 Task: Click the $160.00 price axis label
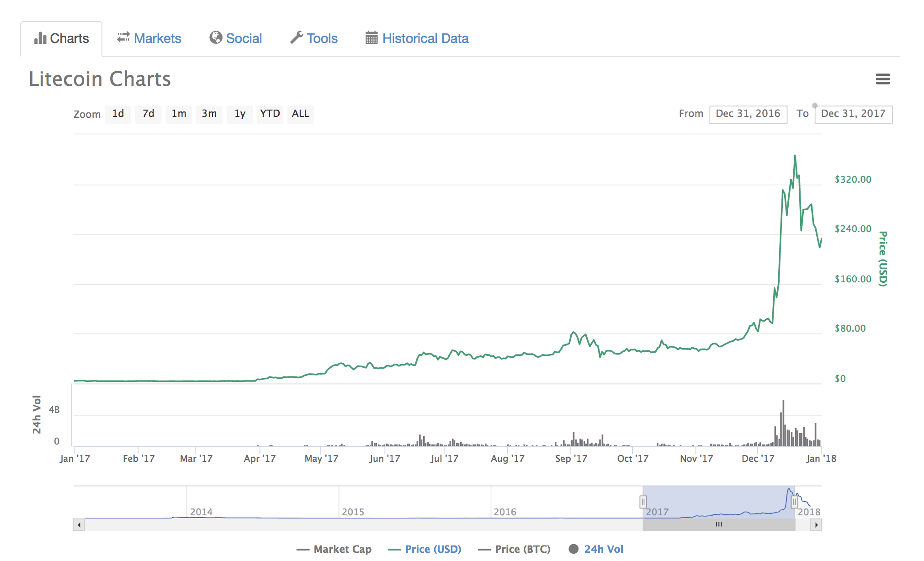853,279
